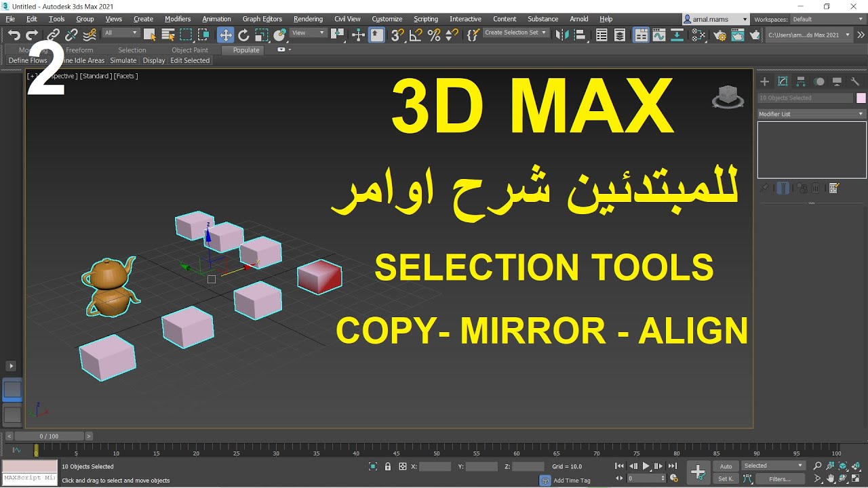
Task: Click MAXScript mini listener pink field
Action: (x=30, y=466)
